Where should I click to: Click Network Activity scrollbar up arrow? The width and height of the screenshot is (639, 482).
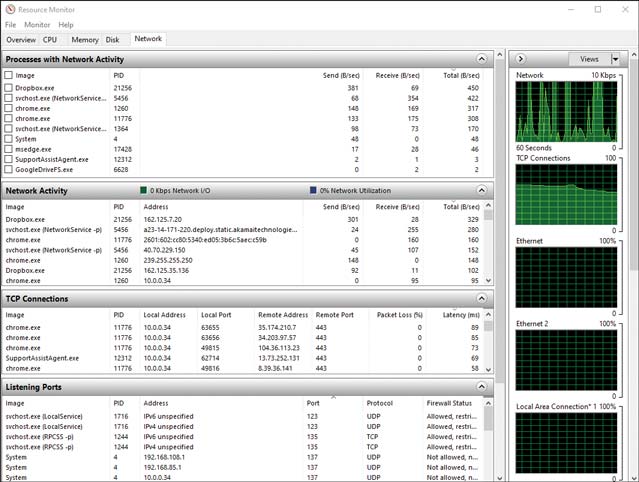[488, 205]
